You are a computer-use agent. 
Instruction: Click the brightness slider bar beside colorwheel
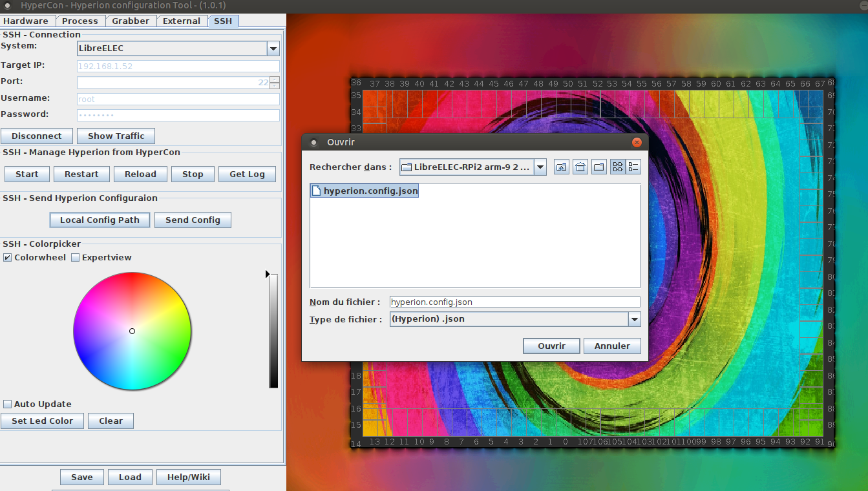pyautogui.click(x=273, y=331)
